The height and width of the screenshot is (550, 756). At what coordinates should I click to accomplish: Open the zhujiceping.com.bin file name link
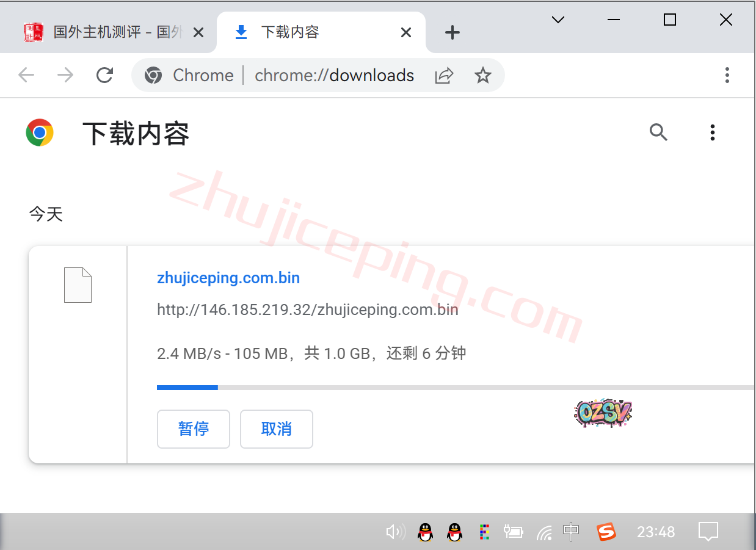(228, 278)
